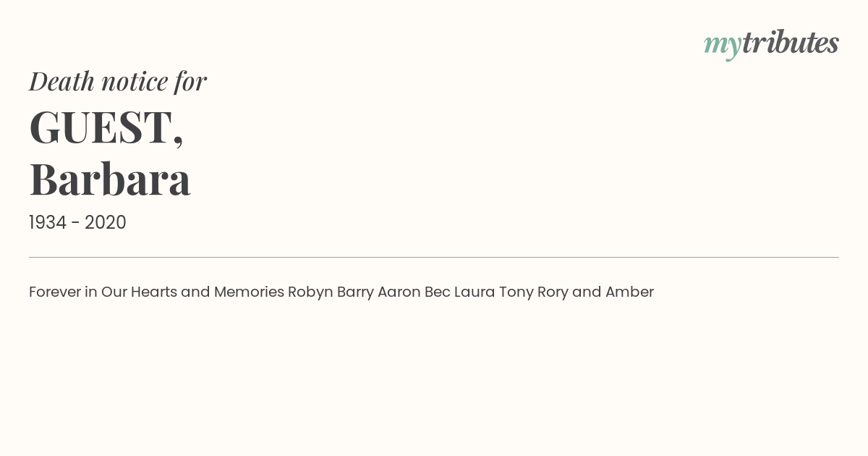Click the dark "tributes" part of logo
This screenshot has width=868, height=456.
(x=791, y=43)
